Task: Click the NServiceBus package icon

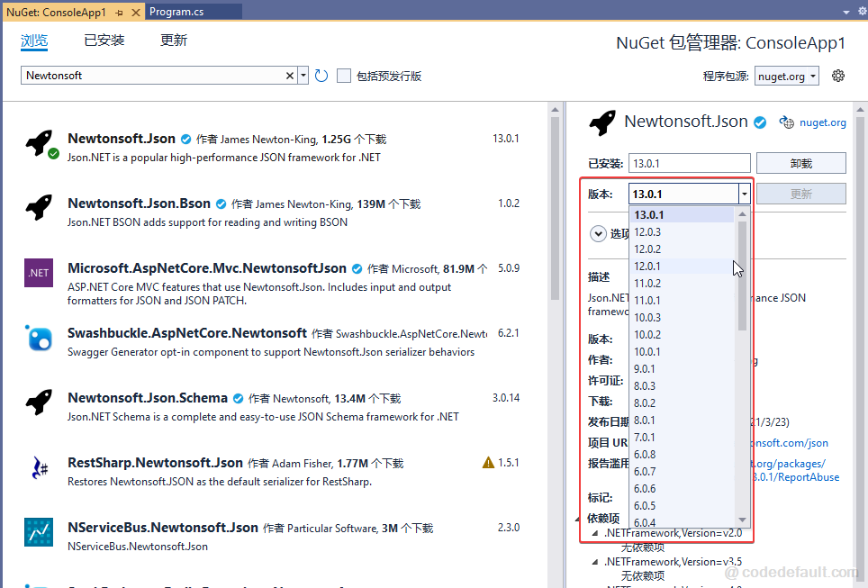Action: pyautogui.click(x=39, y=532)
